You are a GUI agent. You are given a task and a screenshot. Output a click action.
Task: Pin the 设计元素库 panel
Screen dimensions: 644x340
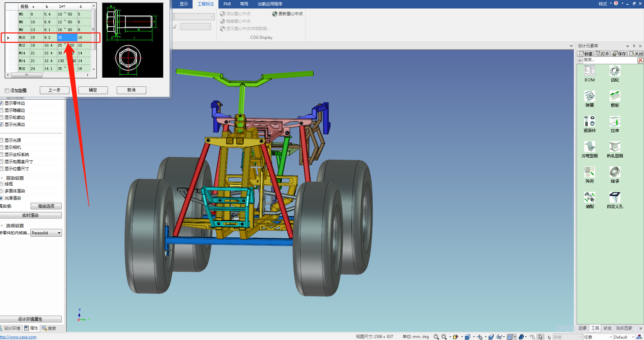[634, 46]
